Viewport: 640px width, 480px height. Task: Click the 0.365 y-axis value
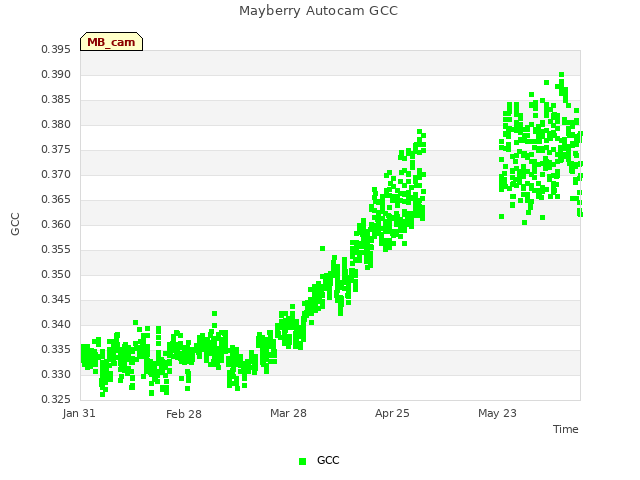[56, 200]
